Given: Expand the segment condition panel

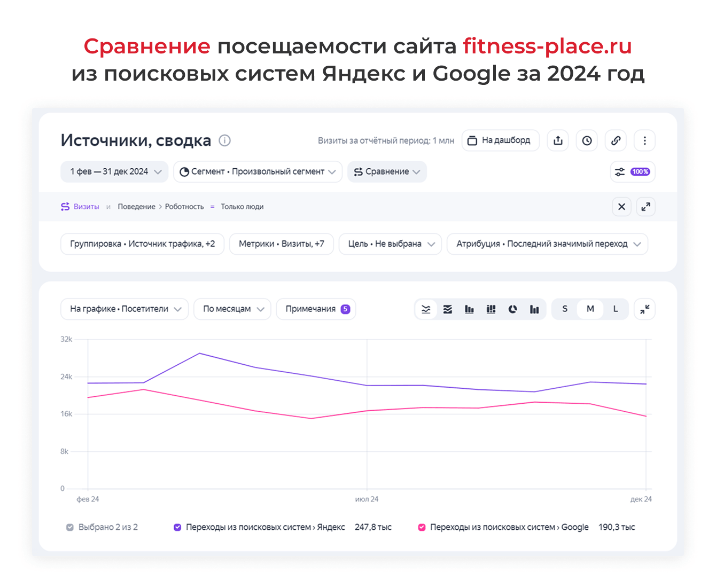Looking at the screenshot, I should click(x=645, y=207).
